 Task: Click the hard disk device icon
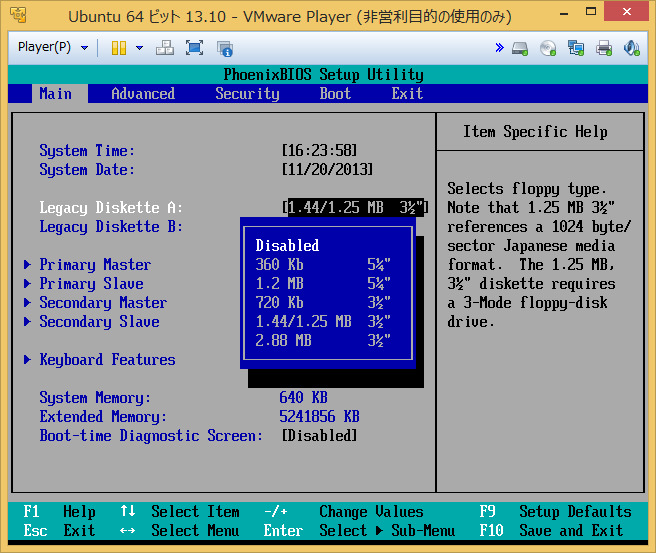[520, 47]
